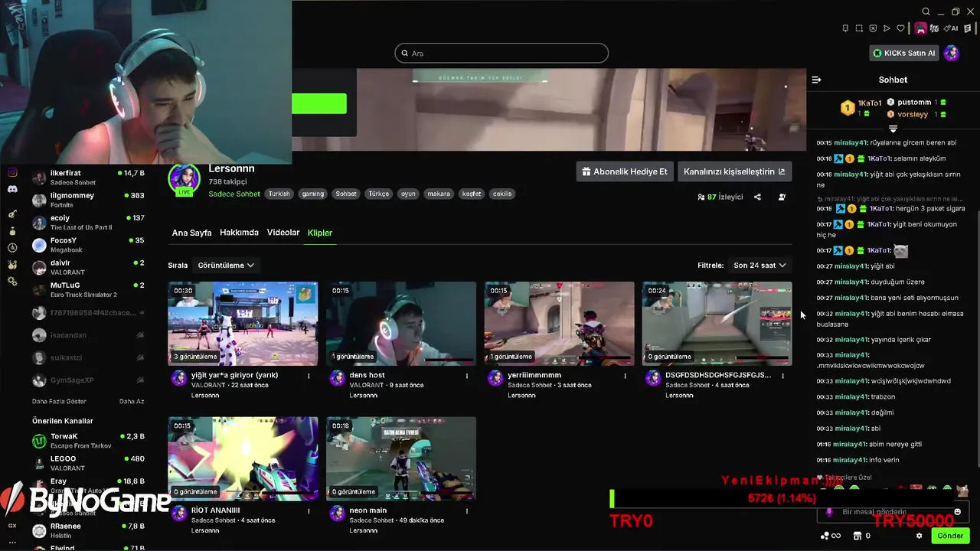Screen dimensions: 980x551
Task: Play the 'dens host' clip thumbnail
Action: point(401,324)
